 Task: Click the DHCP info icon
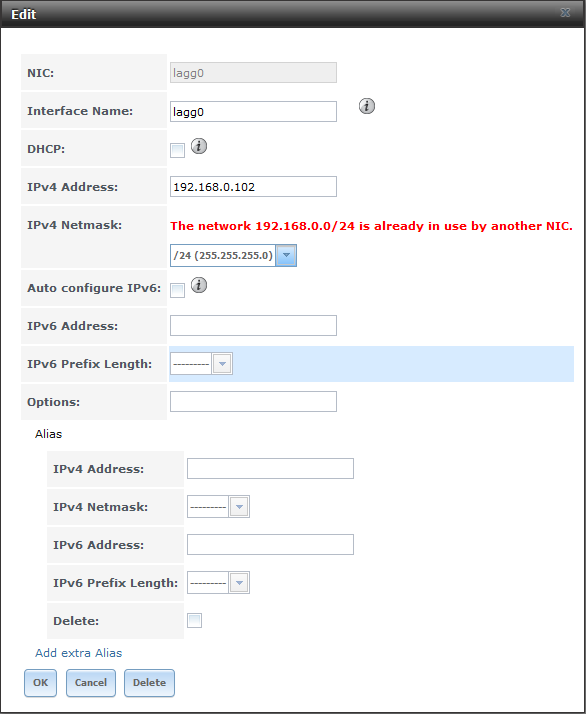[199, 146]
